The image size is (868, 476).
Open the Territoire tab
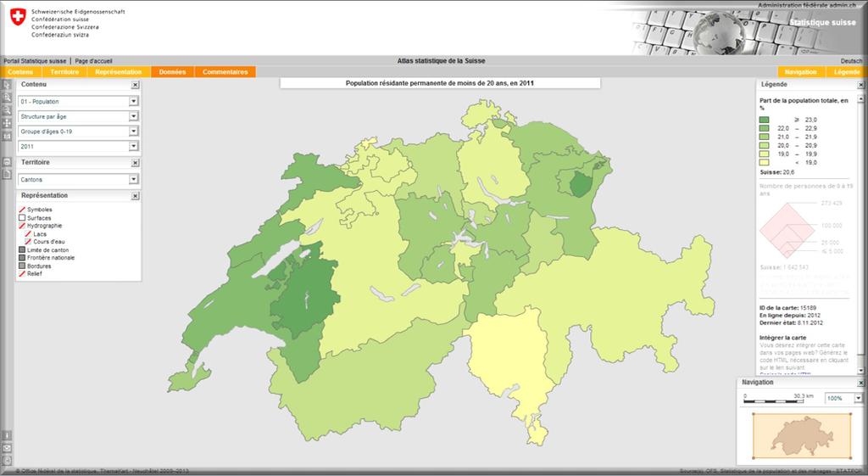64,72
